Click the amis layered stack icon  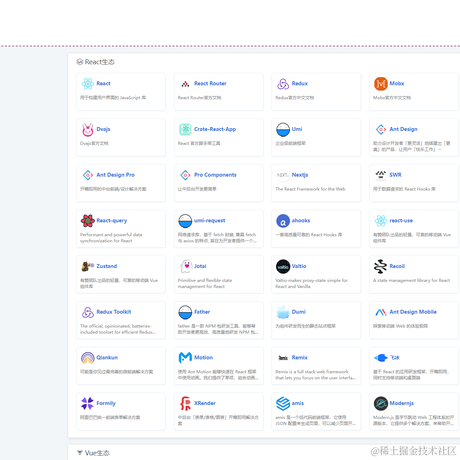(x=283, y=403)
